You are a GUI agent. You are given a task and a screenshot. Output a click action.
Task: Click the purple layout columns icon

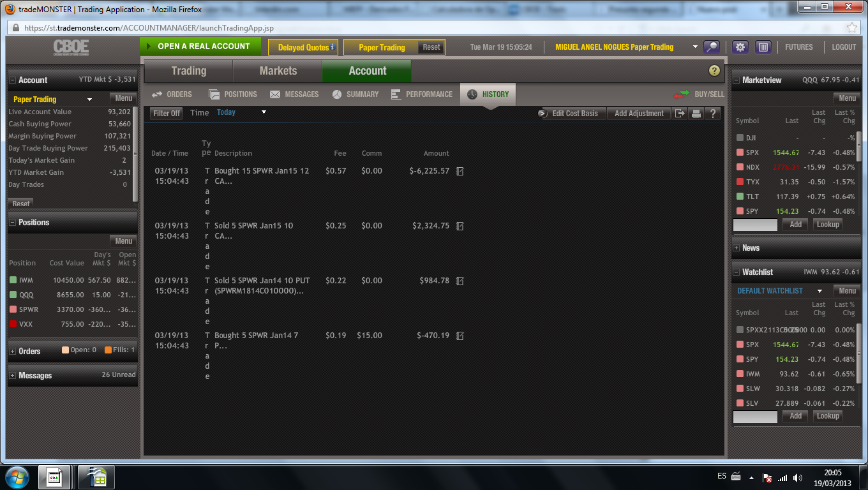[x=763, y=47]
